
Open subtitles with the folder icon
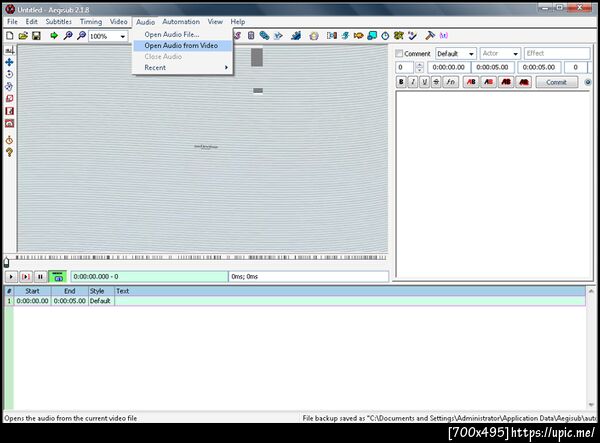coord(23,36)
